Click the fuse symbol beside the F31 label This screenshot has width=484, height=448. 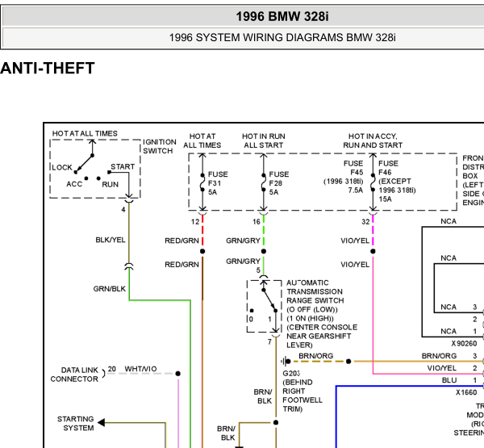pyautogui.click(x=202, y=182)
